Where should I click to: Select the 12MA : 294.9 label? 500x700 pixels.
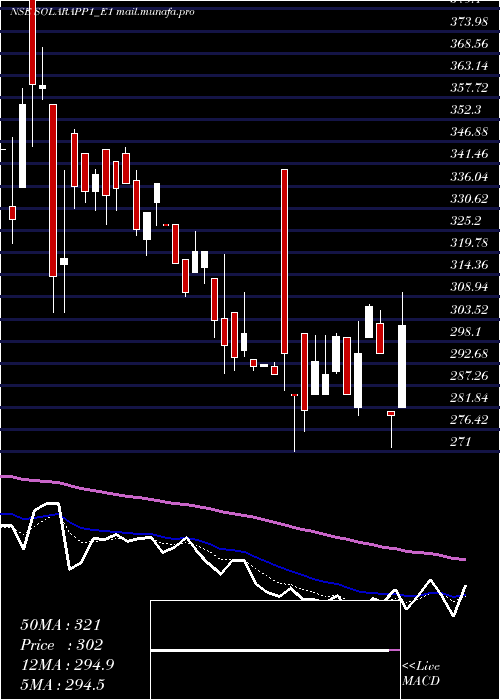(67, 665)
